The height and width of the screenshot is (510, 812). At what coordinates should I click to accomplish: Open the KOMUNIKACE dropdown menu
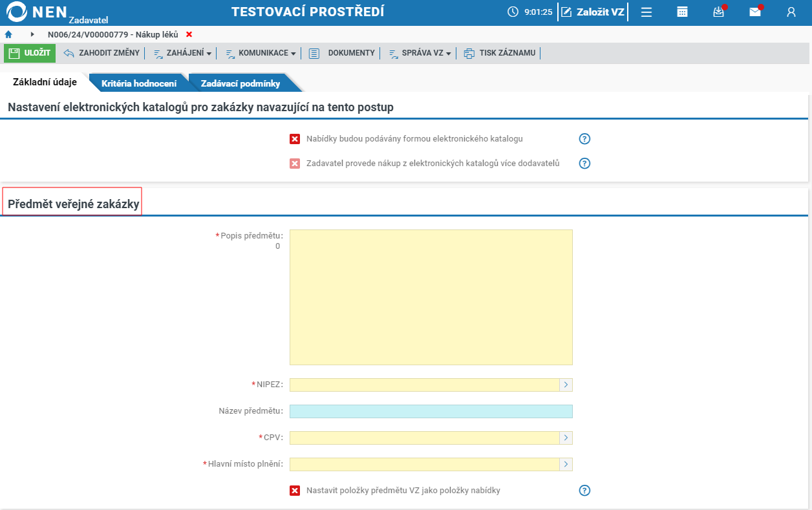click(x=261, y=53)
